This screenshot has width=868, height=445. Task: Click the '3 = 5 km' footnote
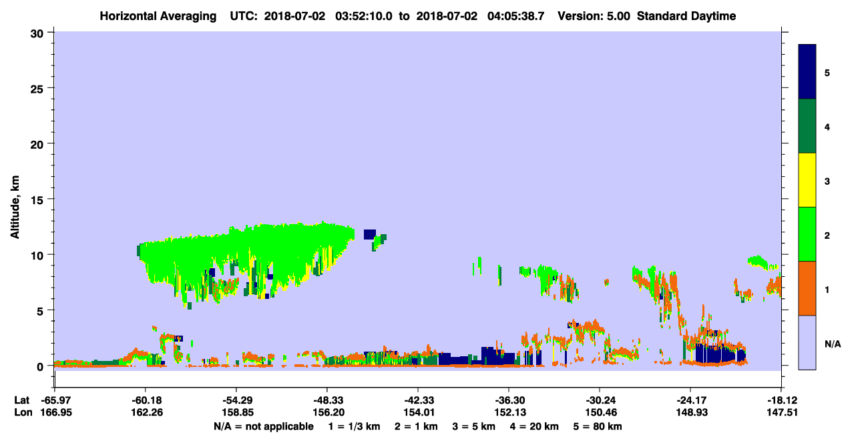(x=474, y=426)
